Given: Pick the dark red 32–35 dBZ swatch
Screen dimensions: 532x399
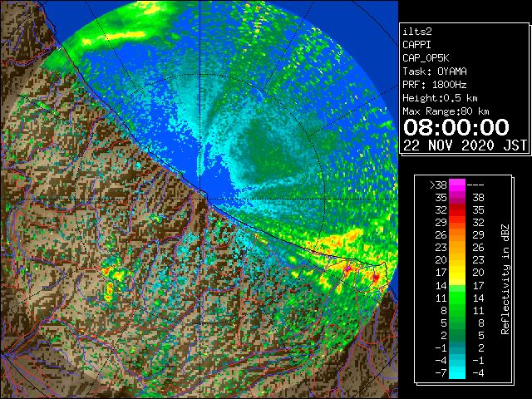Looking at the screenshot, I should (x=457, y=210).
